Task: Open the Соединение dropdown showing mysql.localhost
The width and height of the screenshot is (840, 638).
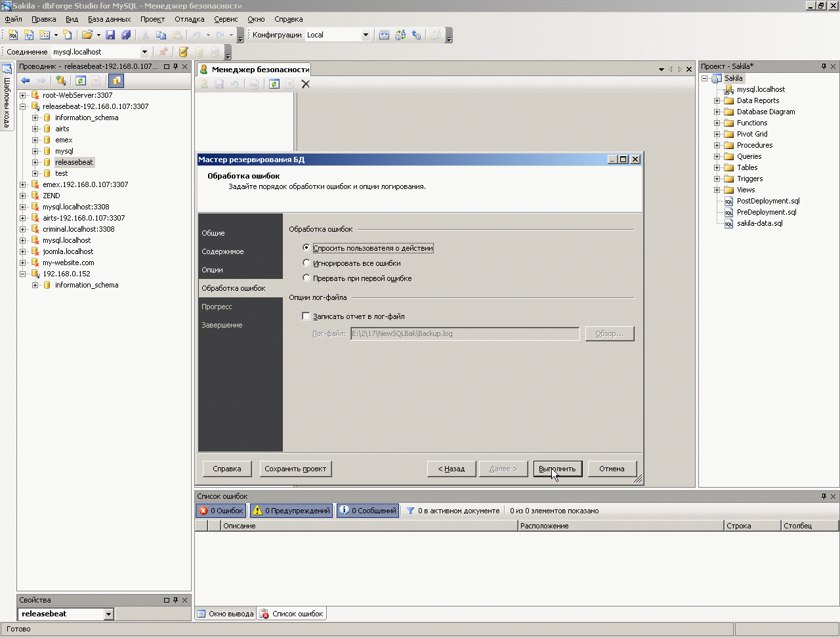Action: pos(144,52)
